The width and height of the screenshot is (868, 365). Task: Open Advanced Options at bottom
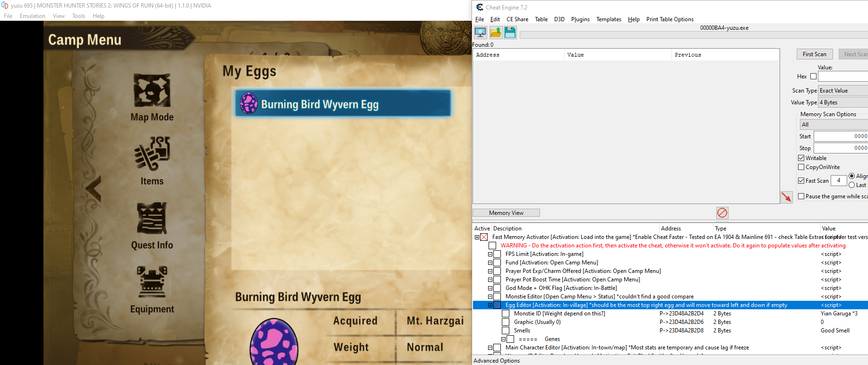497,361
